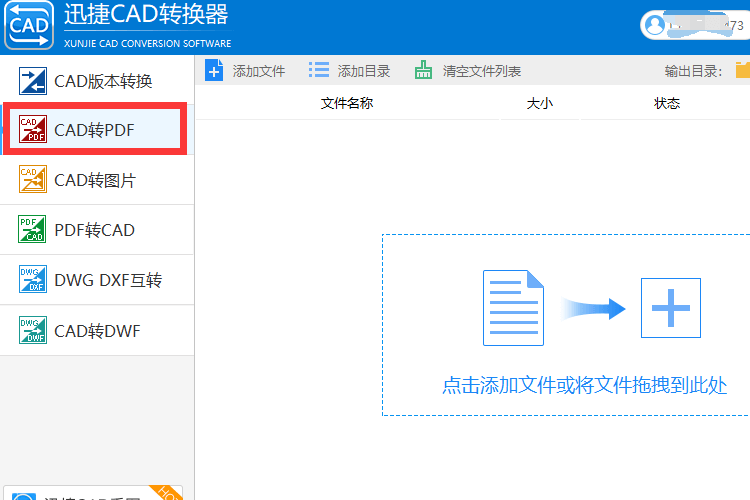Click the add directory list icon
This screenshot has width=750, height=500.
click(x=319, y=70)
